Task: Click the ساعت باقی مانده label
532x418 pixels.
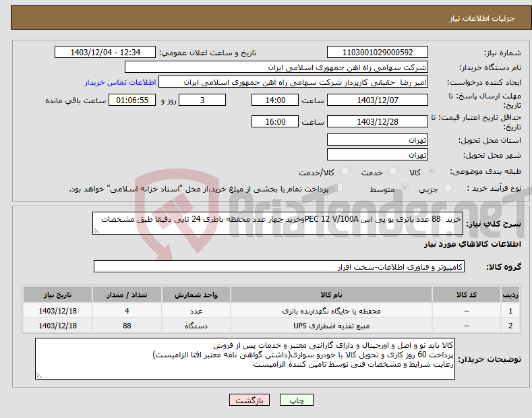Action: (x=76, y=100)
